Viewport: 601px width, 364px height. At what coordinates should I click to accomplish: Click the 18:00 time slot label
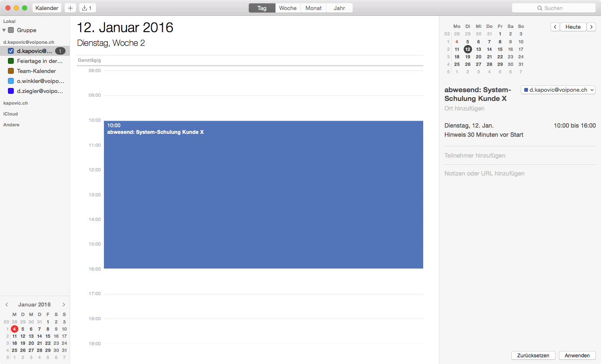(x=95, y=319)
